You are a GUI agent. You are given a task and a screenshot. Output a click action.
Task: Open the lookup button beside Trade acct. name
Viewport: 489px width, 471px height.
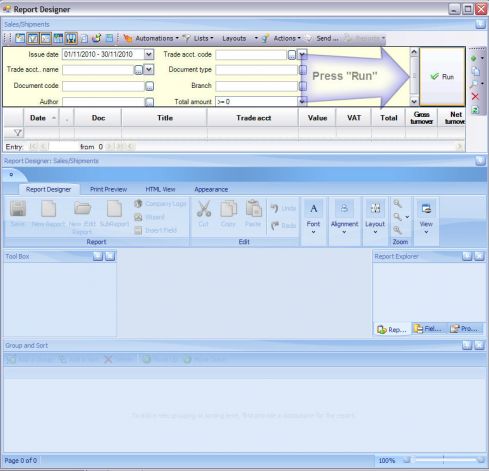click(x=138, y=70)
